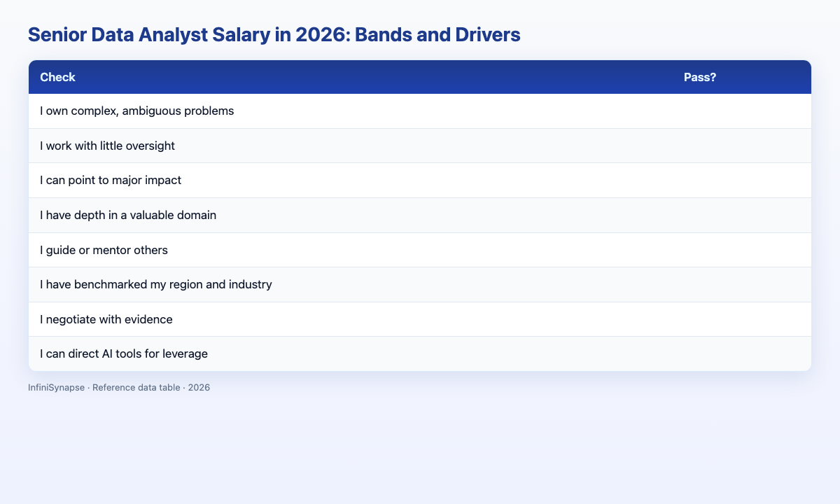
Task: Click Pass? cell for "direct AI tools" row
Action: 741,353
